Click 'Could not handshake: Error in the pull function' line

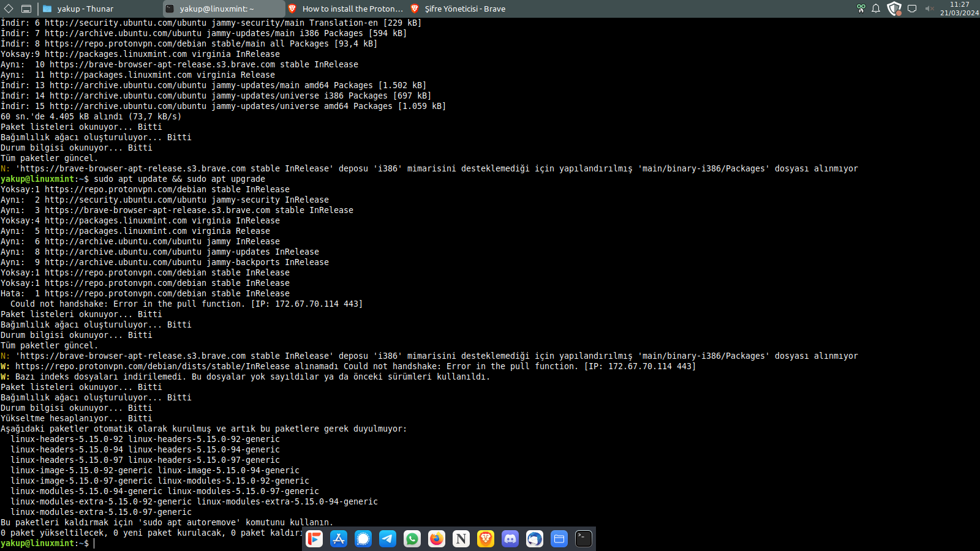click(186, 304)
